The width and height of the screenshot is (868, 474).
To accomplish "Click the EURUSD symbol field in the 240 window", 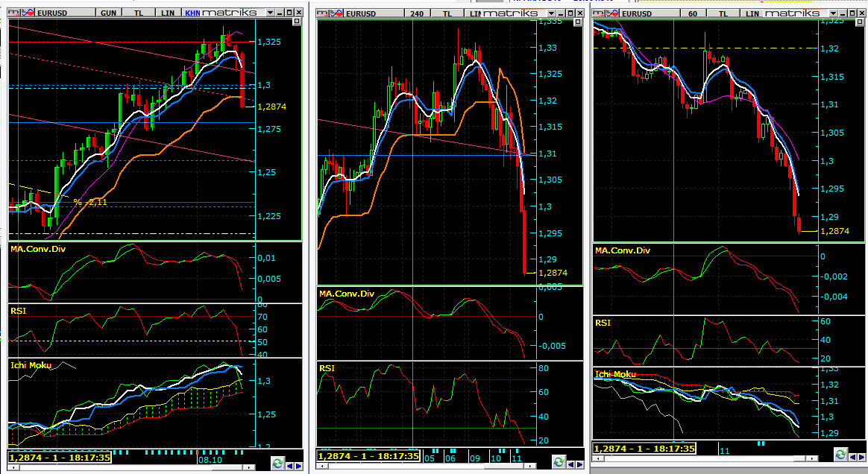I will (x=374, y=13).
